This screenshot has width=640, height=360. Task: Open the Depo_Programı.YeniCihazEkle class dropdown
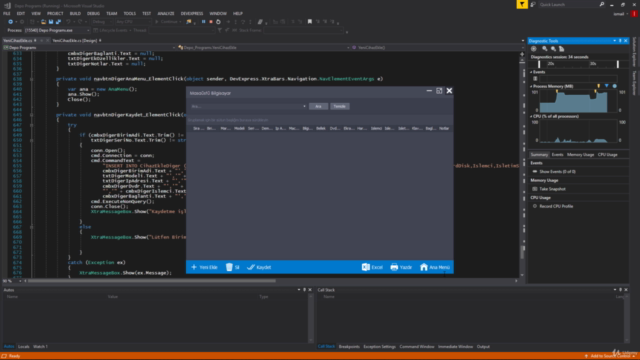264,47
